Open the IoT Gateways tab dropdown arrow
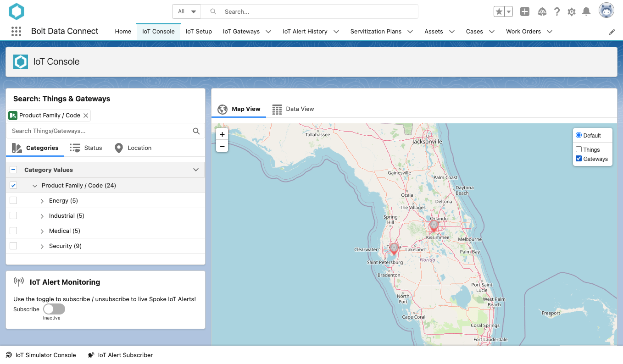This screenshot has height=364, width=623. 268,32
